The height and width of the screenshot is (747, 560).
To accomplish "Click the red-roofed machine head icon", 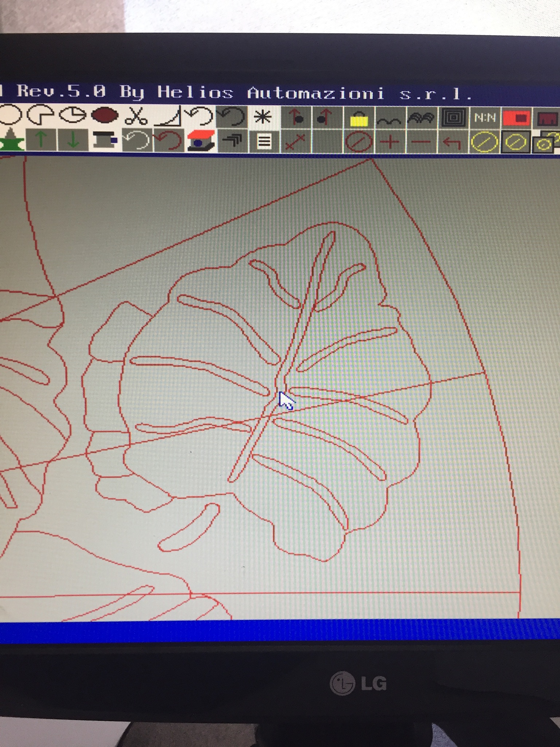I will point(200,141).
